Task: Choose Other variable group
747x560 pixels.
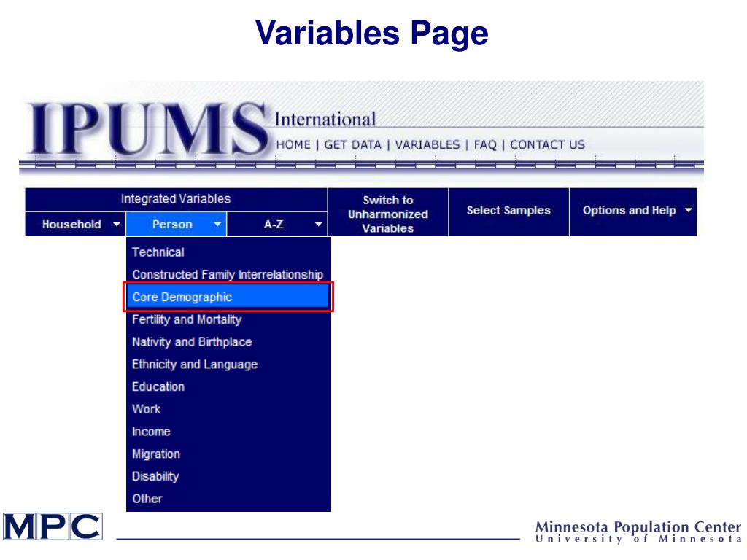Action: [x=228, y=498]
